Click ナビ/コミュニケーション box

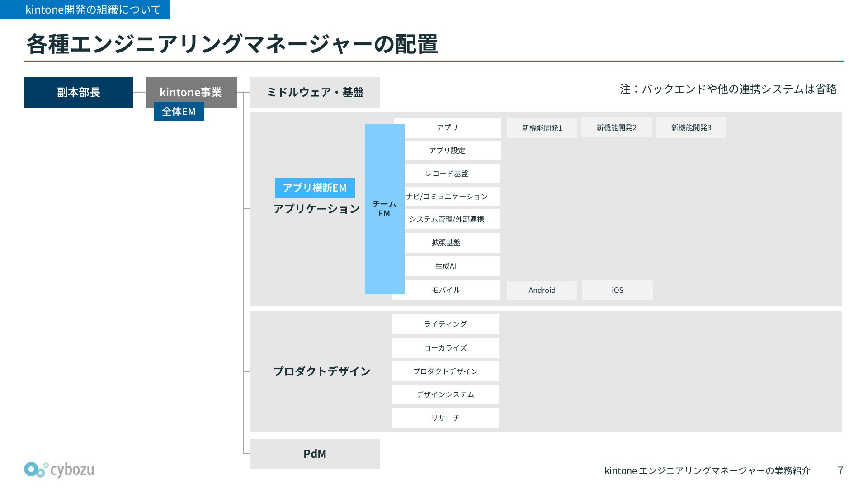[453, 197]
